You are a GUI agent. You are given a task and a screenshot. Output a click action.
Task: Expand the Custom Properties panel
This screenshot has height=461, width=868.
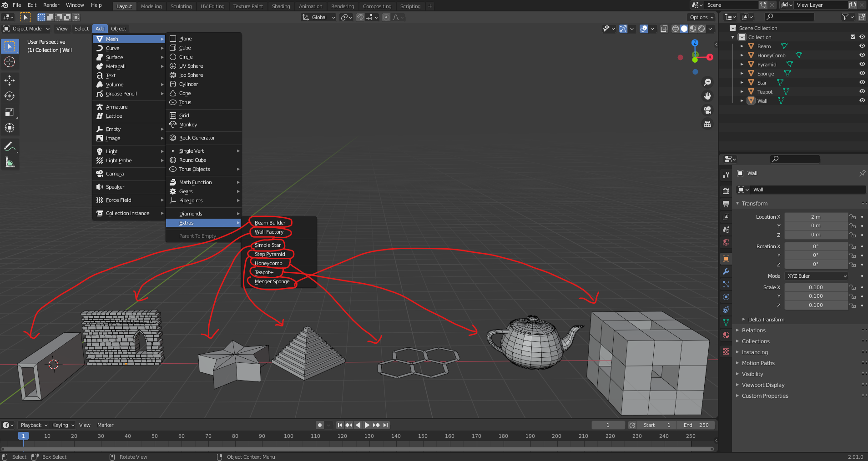(765, 396)
